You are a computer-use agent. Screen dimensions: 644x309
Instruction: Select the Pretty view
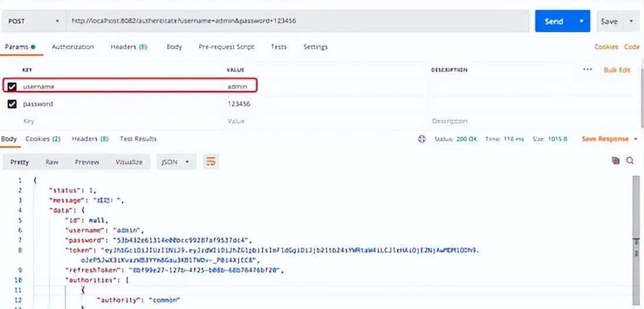coord(20,162)
